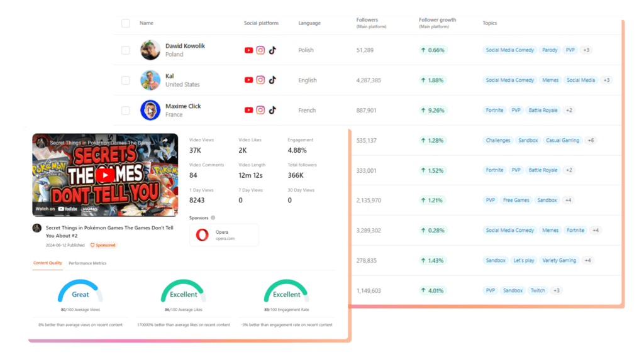Click Kal's profile avatar
This screenshot has width=644, height=362.
pos(150,80)
